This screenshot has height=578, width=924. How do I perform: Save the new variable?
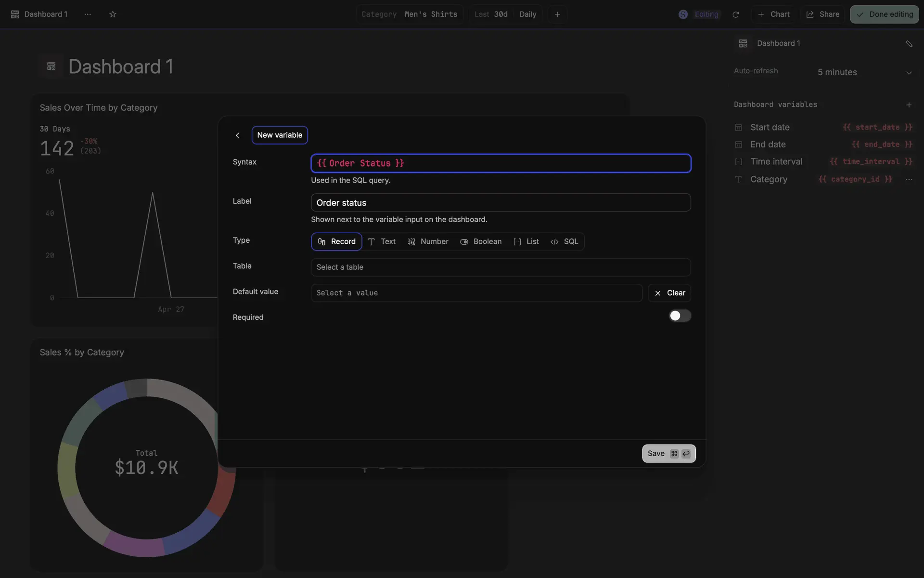click(x=668, y=454)
